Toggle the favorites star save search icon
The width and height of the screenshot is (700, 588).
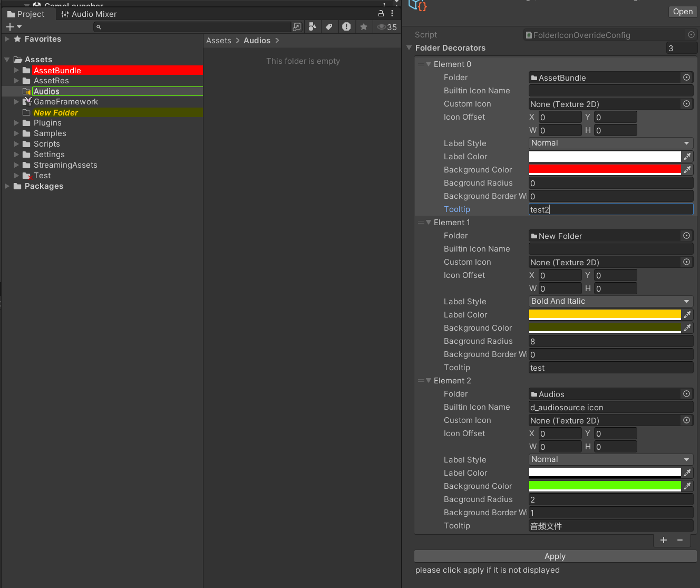click(364, 27)
